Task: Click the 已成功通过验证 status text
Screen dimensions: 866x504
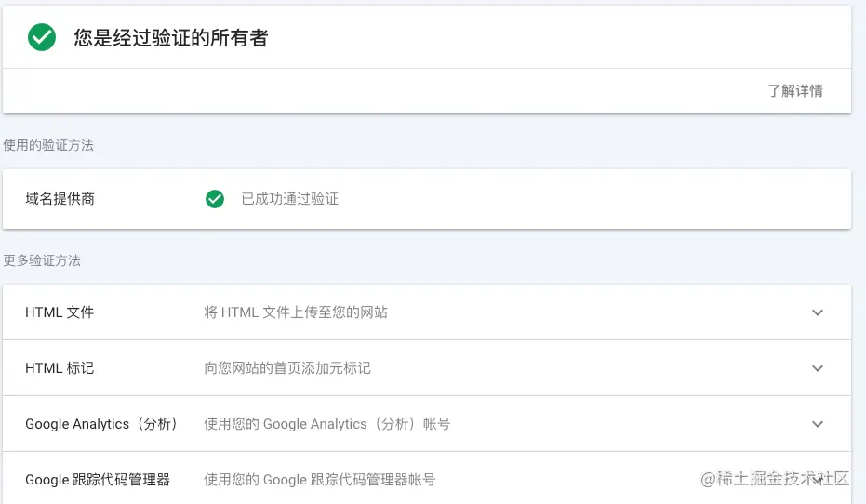Action: point(290,199)
